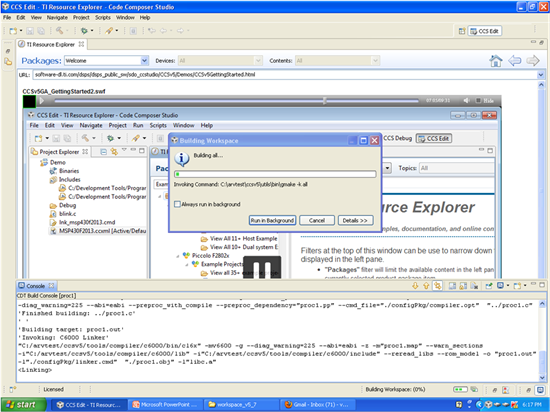Screen dimensions: 550x412
Task: Switch to Gmail Inbox taskbar window
Action: coord(318,405)
